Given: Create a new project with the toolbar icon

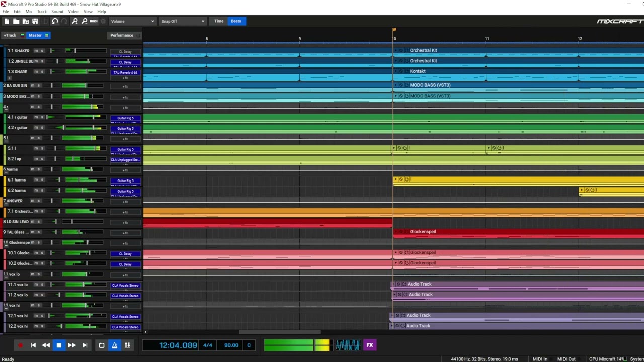Looking at the screenshot, I should (x=7, y=21).
